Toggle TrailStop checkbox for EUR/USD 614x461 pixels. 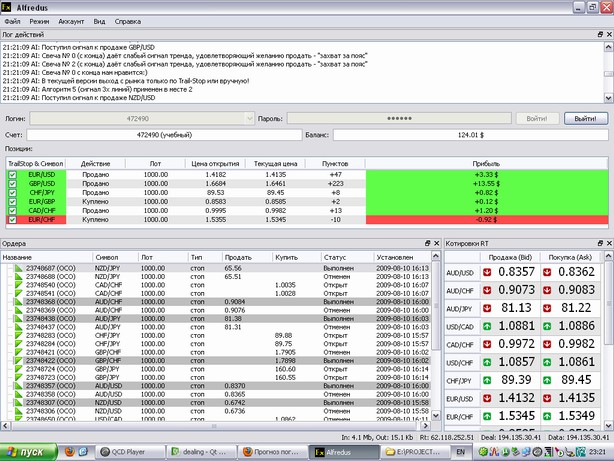point(13,175)
